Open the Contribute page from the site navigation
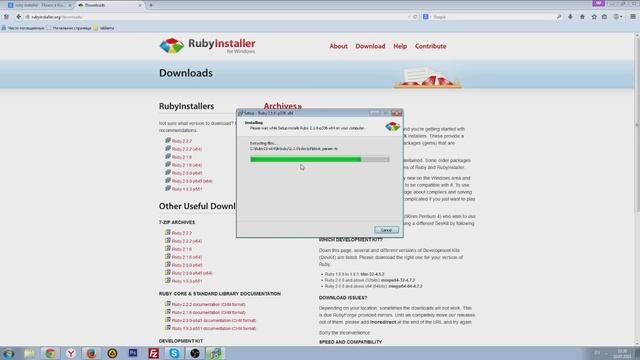 click(x=431, y=46)
